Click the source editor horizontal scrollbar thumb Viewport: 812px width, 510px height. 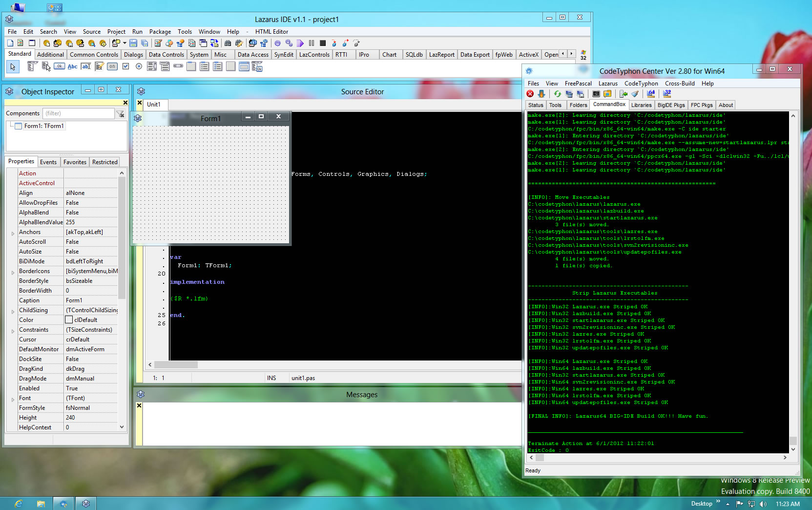[x=176, y=365]
